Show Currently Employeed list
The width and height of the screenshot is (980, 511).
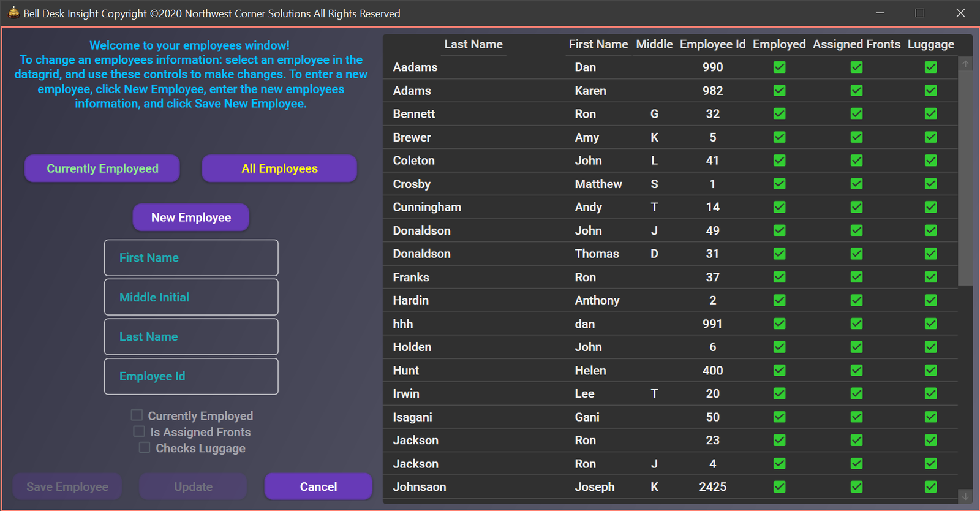(x=102, y=168)
